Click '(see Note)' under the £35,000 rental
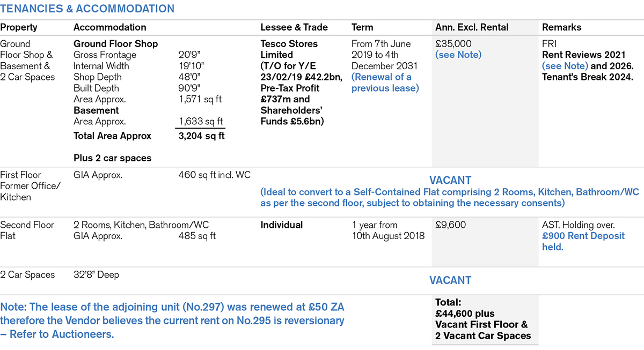The width and height of the screenshot is (644, 350). click(458, 55)
